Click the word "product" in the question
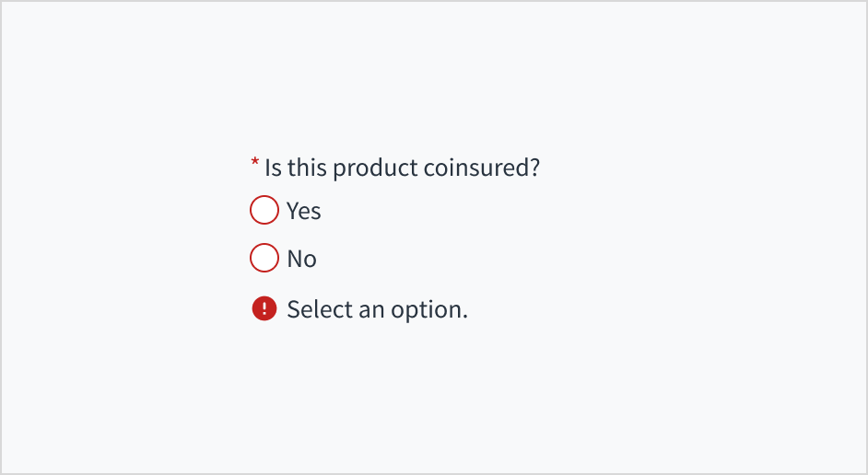 (x=375, y=169)
